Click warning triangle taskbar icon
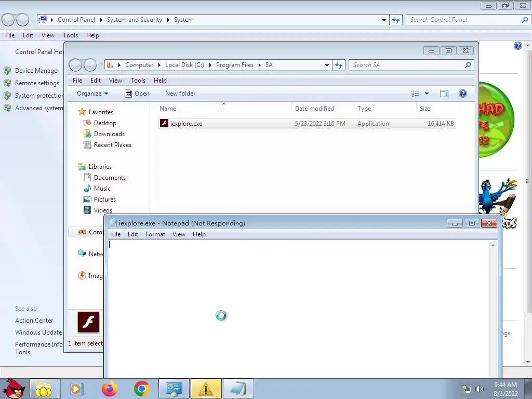This screenshot has width=532, height=399. click(206, 389)
